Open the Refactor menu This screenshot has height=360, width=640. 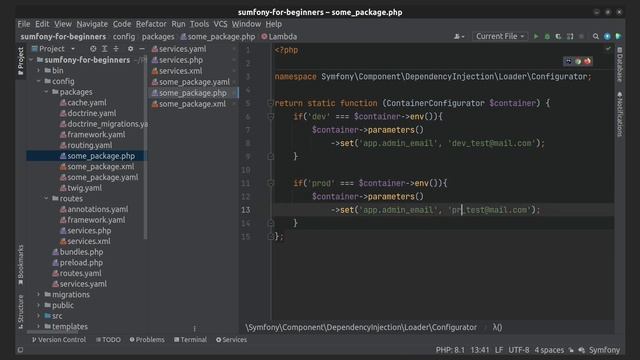151,24
